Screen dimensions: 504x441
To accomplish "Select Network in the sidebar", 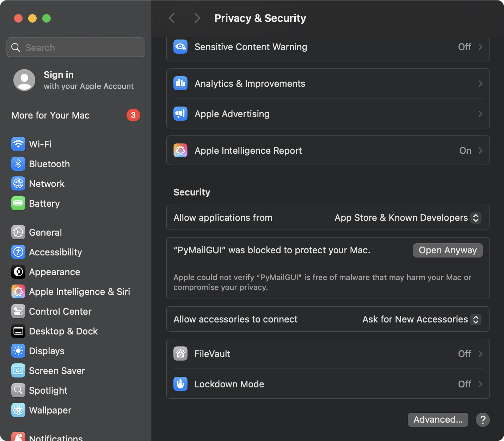I will point(76,183).
